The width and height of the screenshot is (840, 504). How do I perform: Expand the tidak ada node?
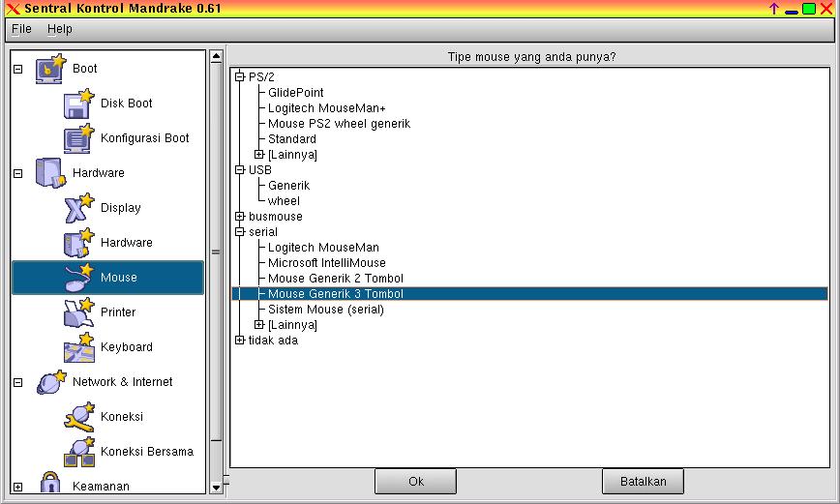tap(240, 341)
